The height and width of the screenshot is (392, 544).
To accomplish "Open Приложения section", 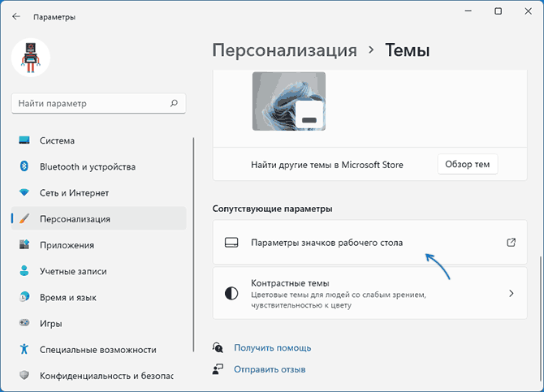I will click(x=99, y=245).
